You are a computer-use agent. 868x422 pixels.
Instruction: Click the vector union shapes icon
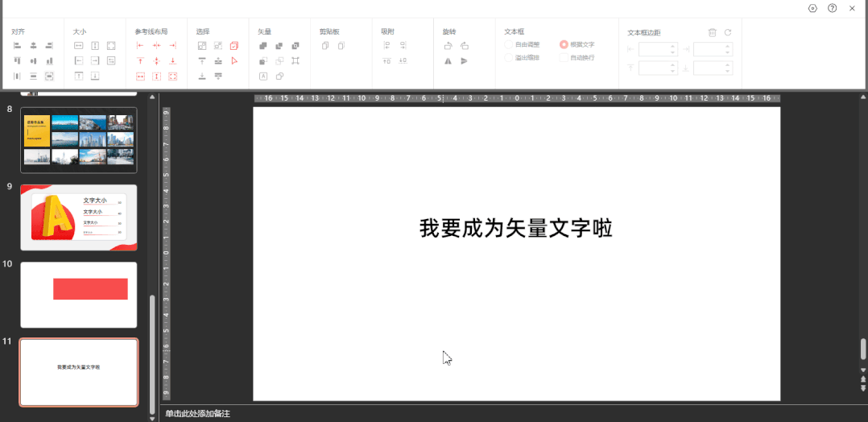click(x=263, y=45)
